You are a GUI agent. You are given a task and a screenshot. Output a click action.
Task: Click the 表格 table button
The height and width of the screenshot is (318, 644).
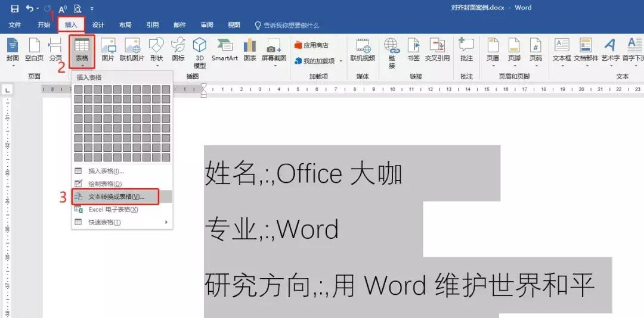(x=82, y=52)
